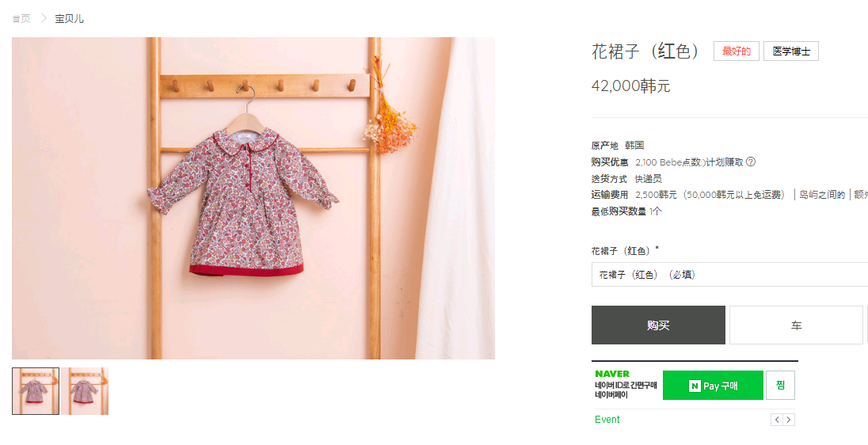
Task: Click the Event previous arrow icon
Action: [777, 420]
